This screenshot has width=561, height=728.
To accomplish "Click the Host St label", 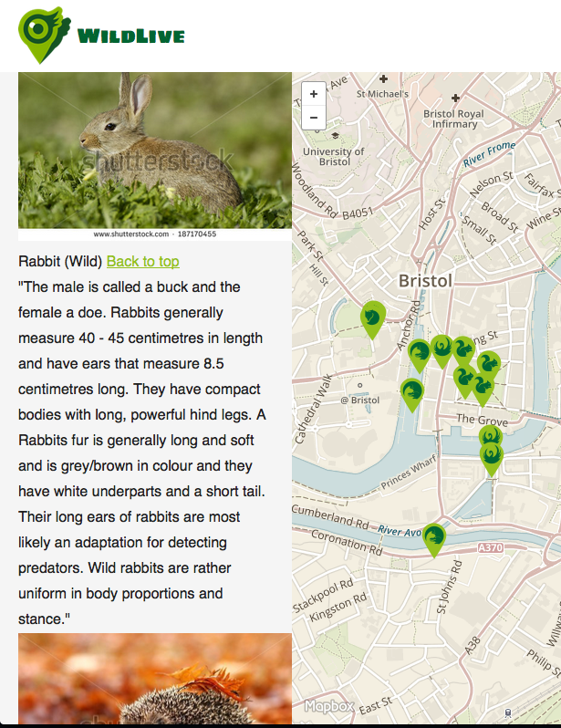I will tap(431, 213).
